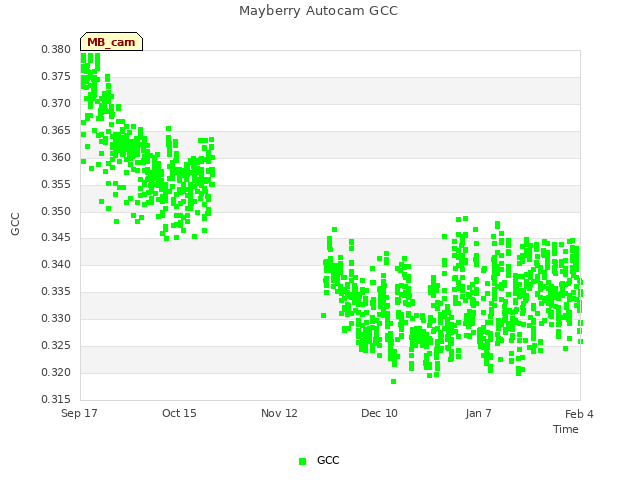Image resolution: width=640 pixels, height=480 pixels.
Task: Click the lowest data point below 0.320
Action: point(393,382)
